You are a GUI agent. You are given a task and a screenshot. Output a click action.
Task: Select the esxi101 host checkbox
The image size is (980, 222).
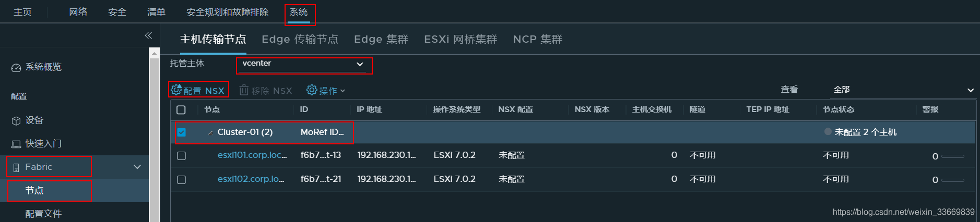click(181, 156)
